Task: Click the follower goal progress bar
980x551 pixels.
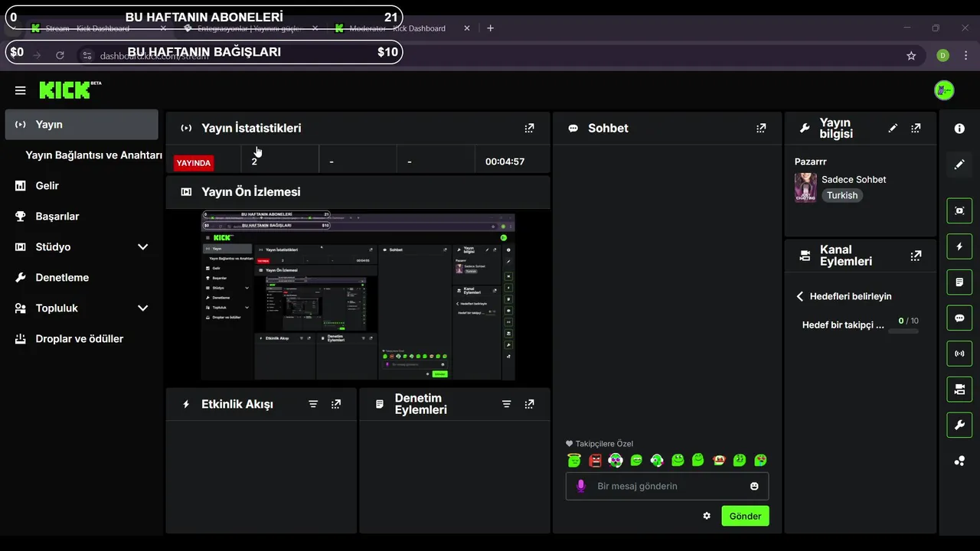Action: pos(903,331)
